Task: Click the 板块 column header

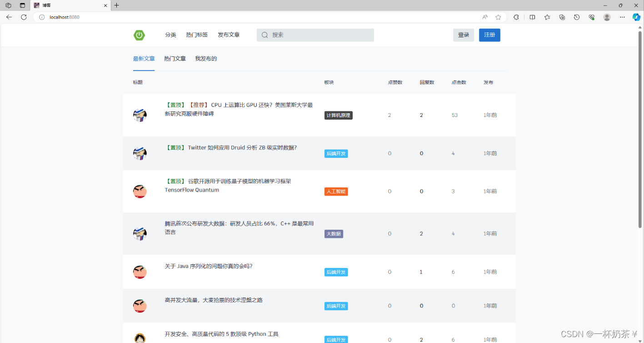Action: tap(329, 82)
